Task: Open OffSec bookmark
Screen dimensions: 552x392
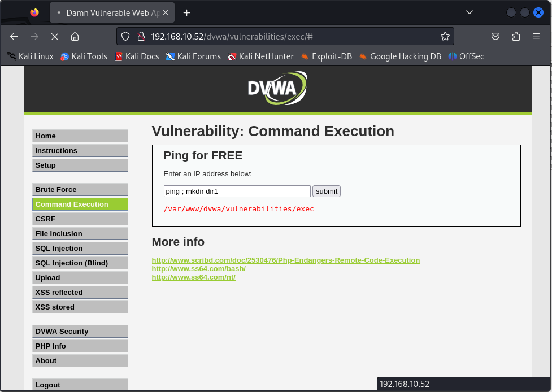Action: click(466, 56)
